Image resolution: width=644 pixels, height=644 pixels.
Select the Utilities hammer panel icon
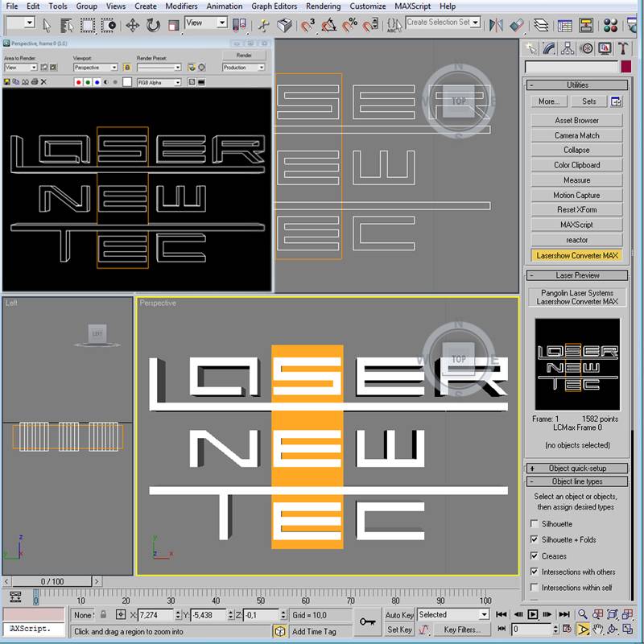click(623, 49)
